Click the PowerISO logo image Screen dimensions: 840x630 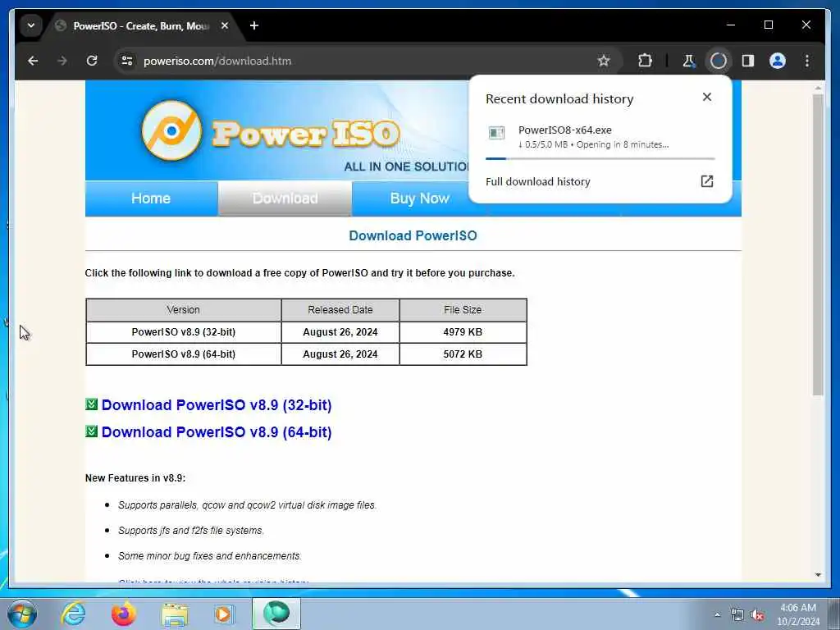271,130
